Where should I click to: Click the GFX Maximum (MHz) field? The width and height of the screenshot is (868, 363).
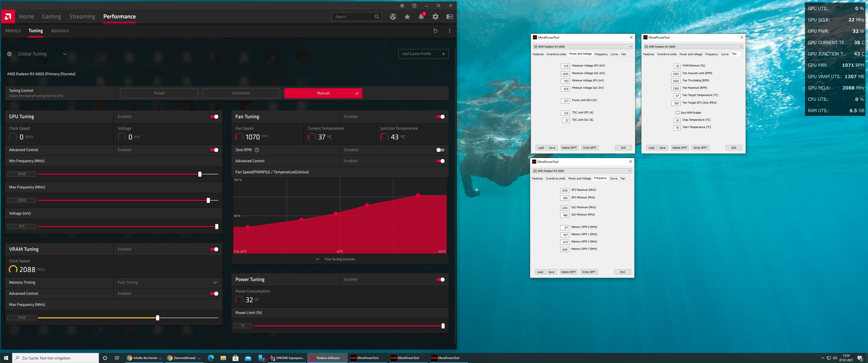564,191
